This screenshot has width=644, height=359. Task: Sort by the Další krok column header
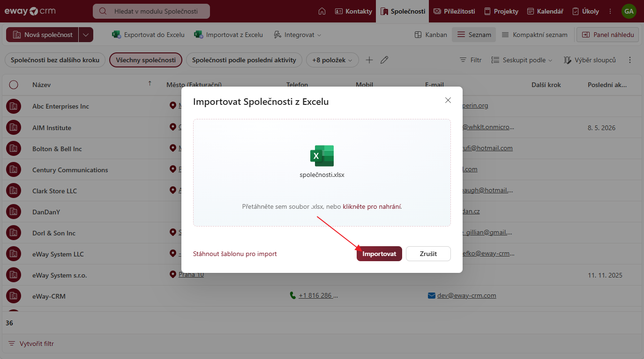tap(546, 85)
